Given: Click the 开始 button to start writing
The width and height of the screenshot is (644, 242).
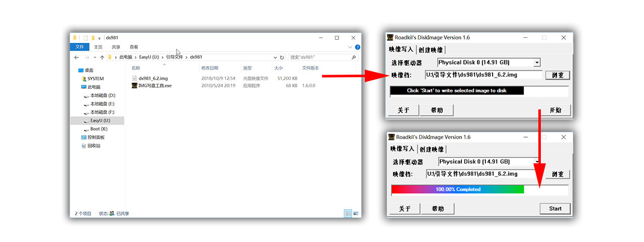Looking at the screenshot, I should pos(555,110).
